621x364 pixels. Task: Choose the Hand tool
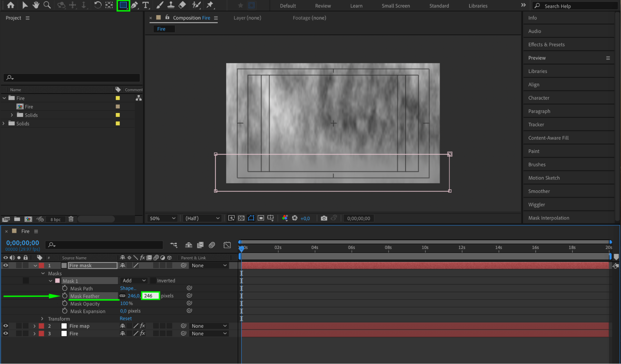(x=36, y=5)
